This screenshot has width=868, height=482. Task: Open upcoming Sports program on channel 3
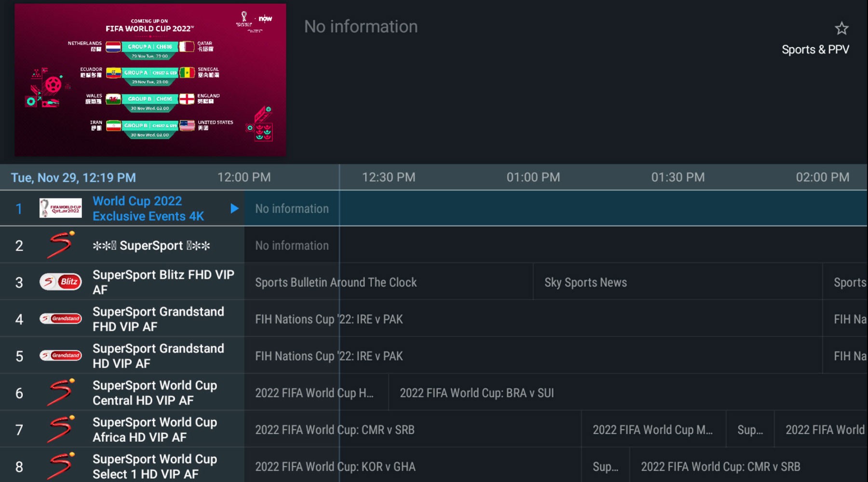coord(845,282)
